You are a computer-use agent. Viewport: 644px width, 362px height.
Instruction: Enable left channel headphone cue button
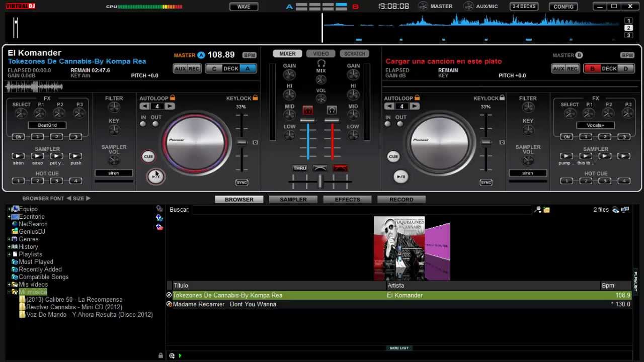click(x=307, y=110)
